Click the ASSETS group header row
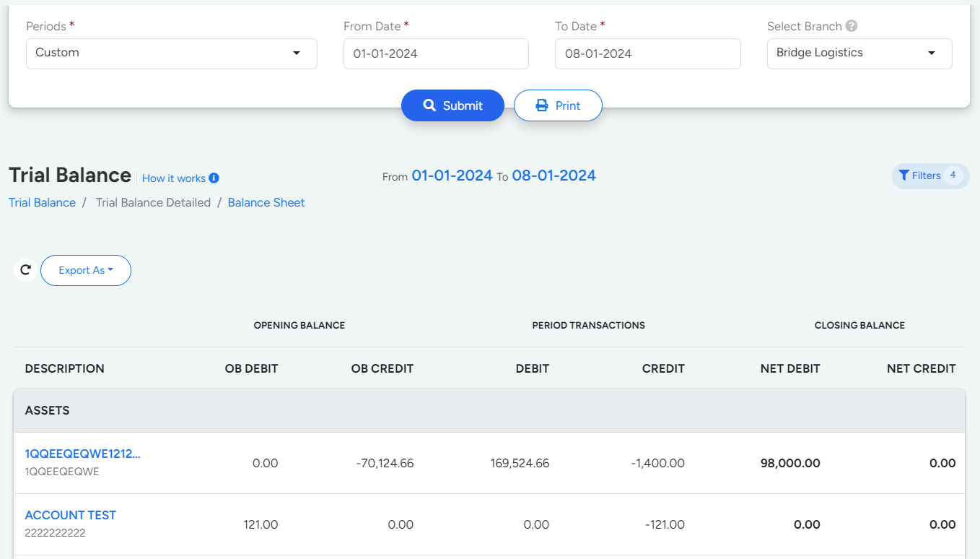Image resolution: width=980 pixels, height=559 pixels. pos(489,411)
